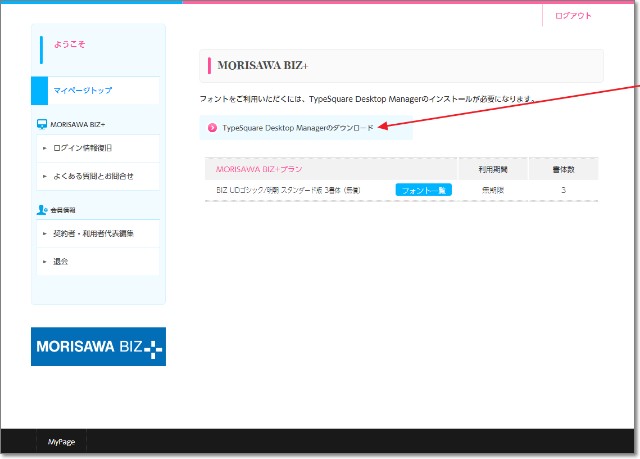Click TypeSquare Desktop Managerのダウンロード link
This screenshot has height=459, width=640.
(x=297, y=127)
